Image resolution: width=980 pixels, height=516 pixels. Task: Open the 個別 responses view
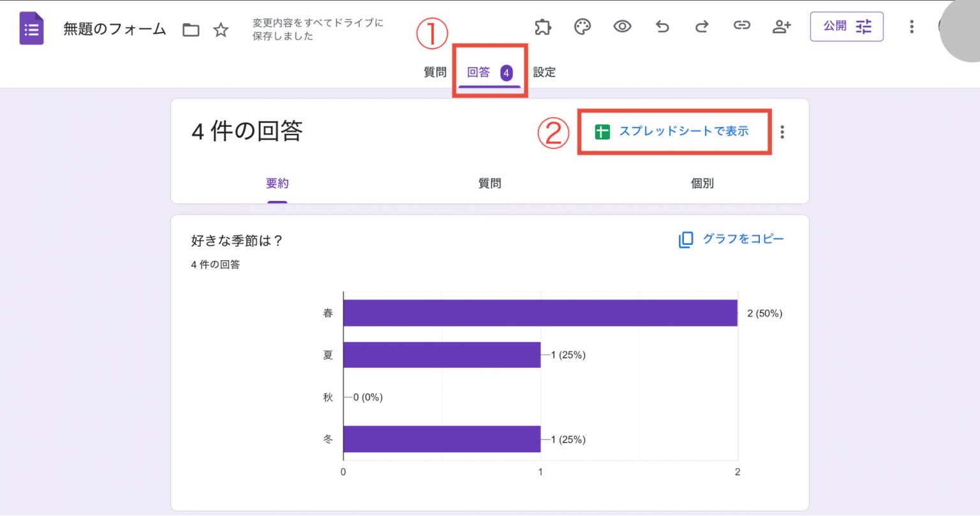point(702,183)
